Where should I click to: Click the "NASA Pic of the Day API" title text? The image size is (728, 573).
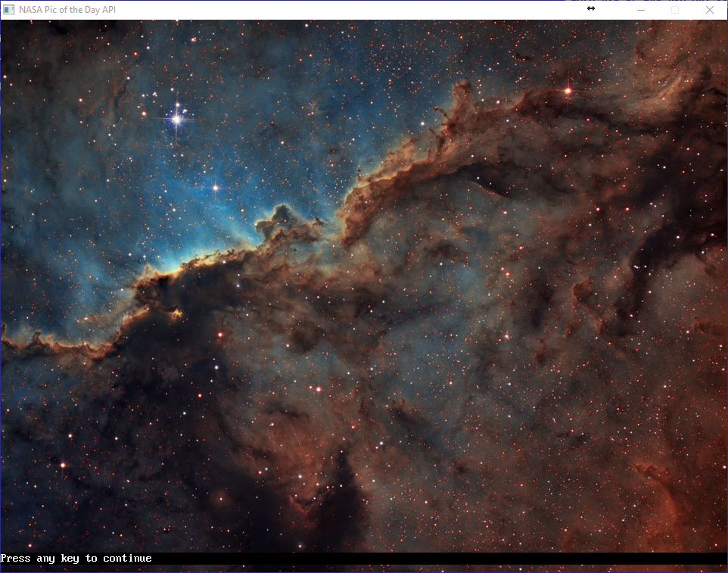tap(67, 10)
